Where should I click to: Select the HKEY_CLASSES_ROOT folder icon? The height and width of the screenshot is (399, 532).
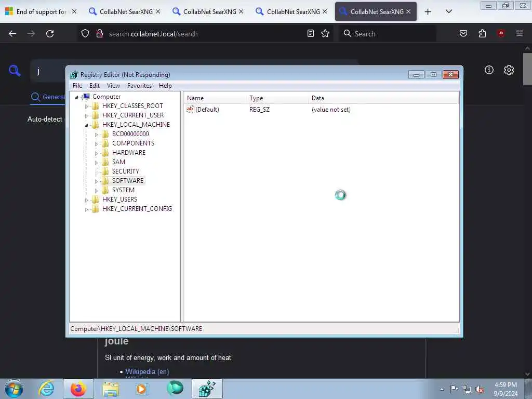click(96, 106)
